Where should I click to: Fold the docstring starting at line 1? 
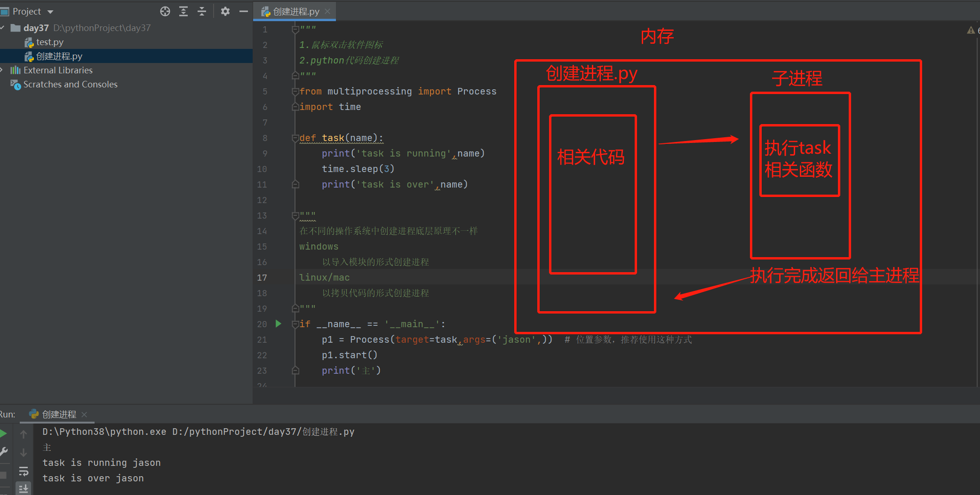tap(295, 30)
